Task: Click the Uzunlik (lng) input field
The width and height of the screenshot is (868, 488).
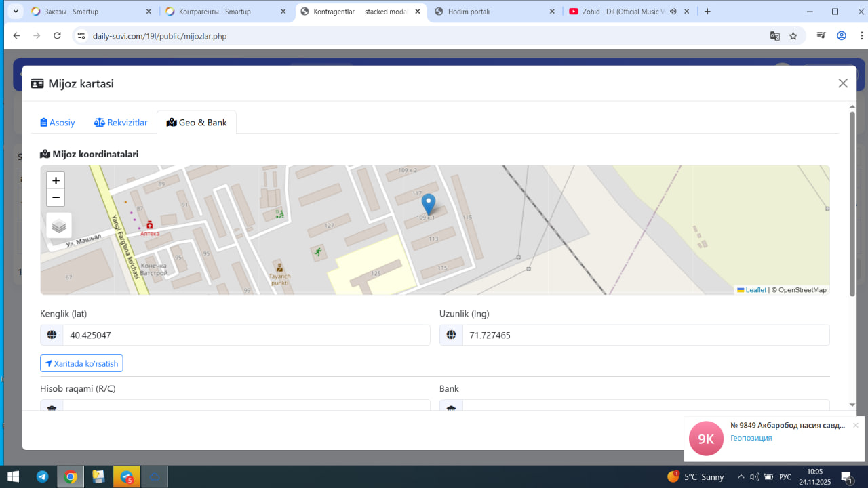Action: 646,335
